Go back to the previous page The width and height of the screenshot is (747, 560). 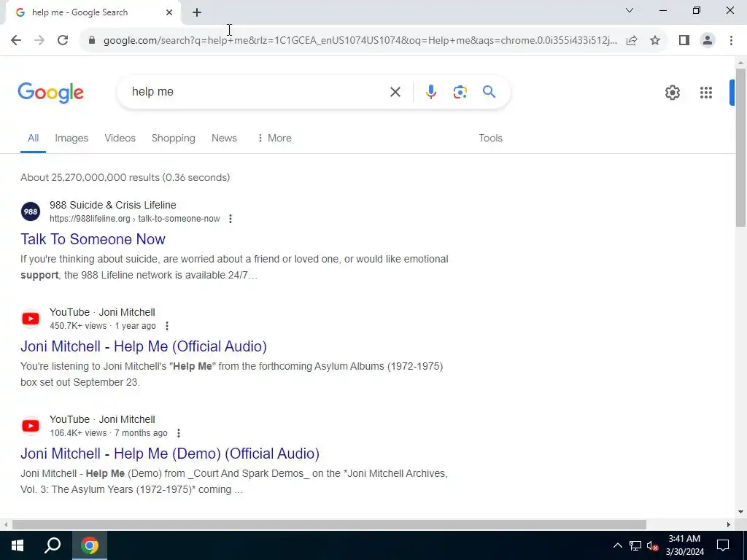click(x=16, y=41)
